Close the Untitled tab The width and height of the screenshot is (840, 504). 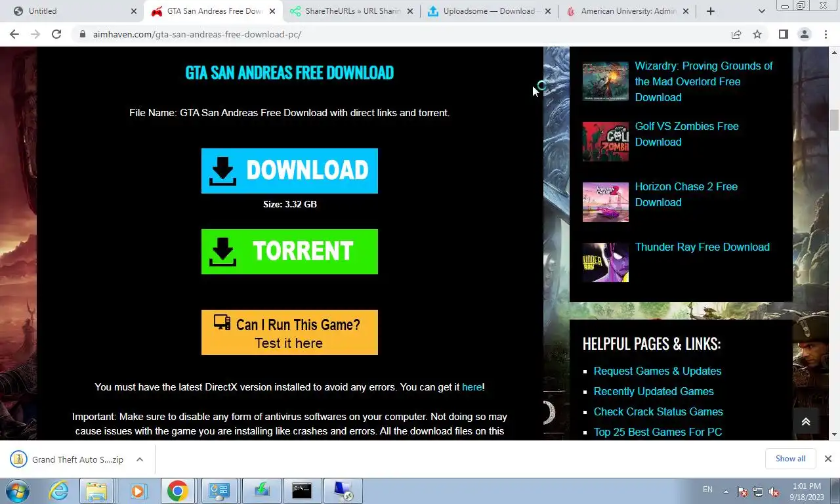[134, 11]
